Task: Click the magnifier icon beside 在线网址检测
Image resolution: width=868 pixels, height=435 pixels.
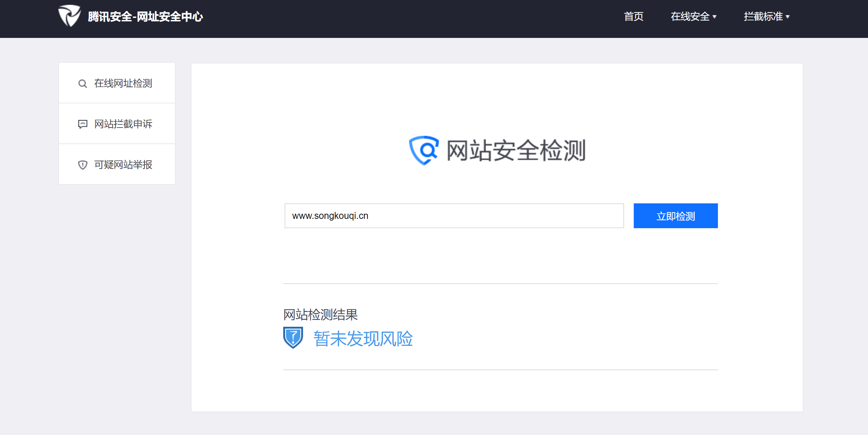Action: (x=82, y=84)
